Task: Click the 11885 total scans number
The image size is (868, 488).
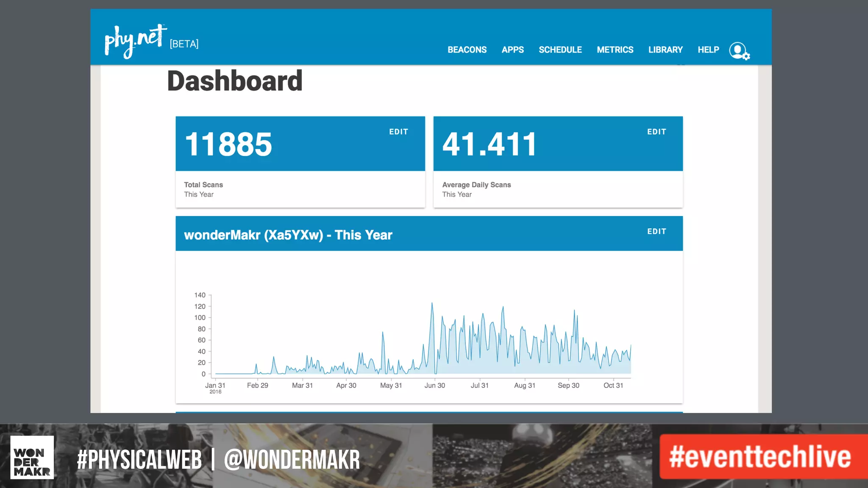Action: [228, 144]
